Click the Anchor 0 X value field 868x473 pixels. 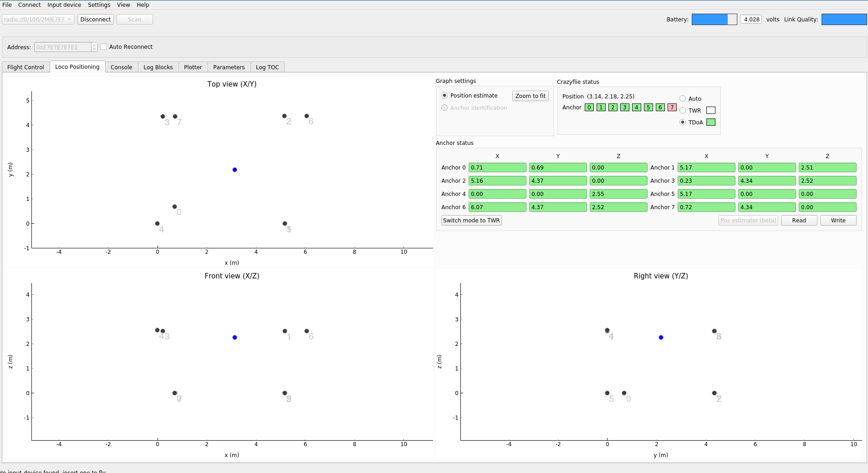497,167
